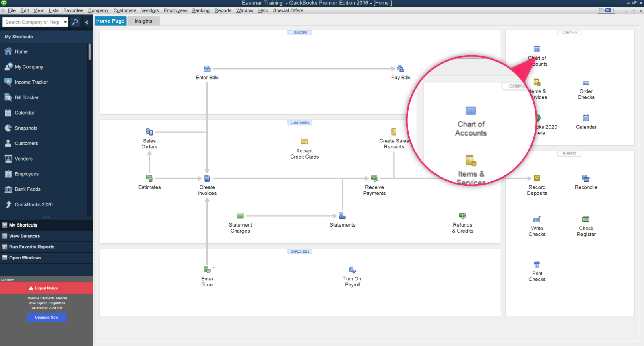Click the Upgrade Now button

tap(46, 317)
